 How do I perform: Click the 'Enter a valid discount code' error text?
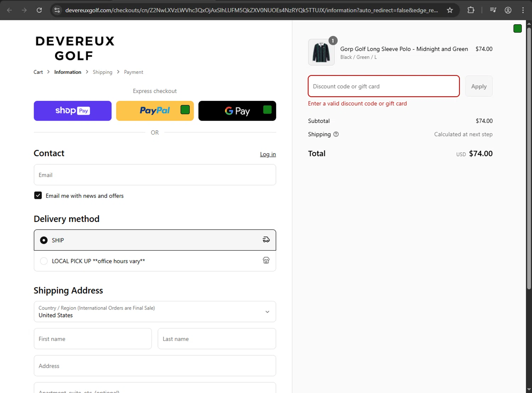tap(358, 103)
